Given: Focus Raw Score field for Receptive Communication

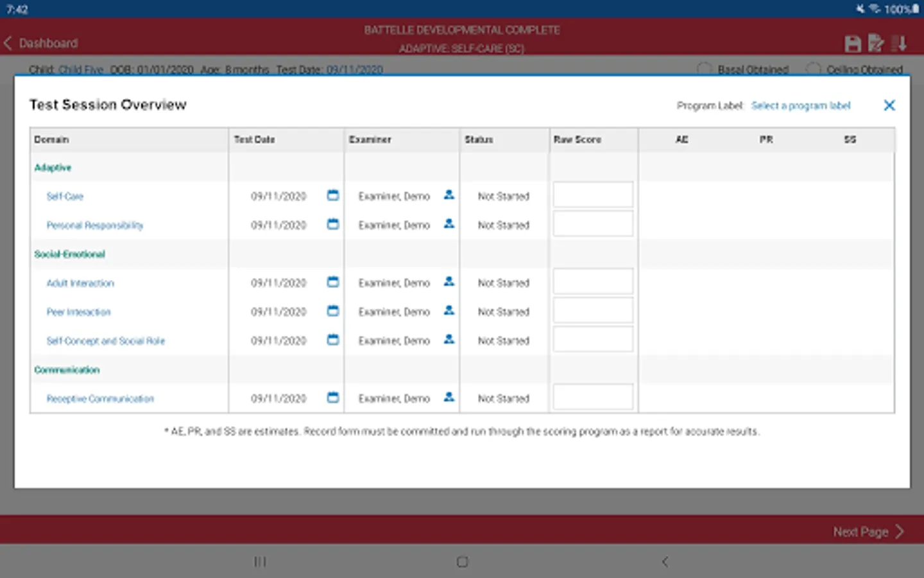Looking at the screenshot, I should click(x=593, y=397).
